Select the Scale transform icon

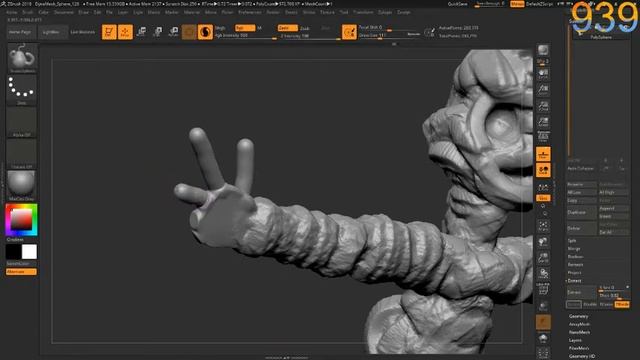(157, 32)
